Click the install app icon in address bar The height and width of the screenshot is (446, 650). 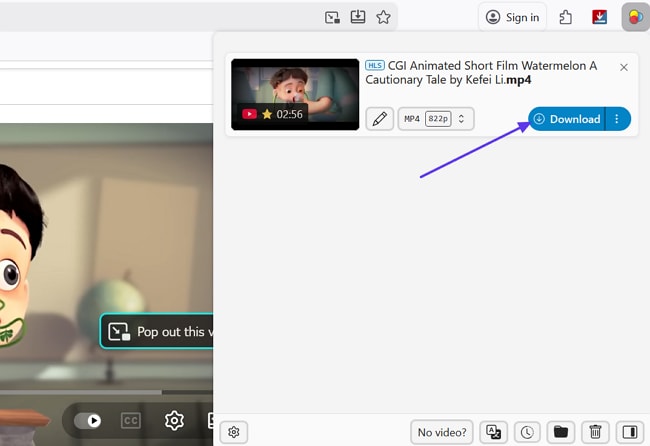pyautogui.click(x=358, y=17)
